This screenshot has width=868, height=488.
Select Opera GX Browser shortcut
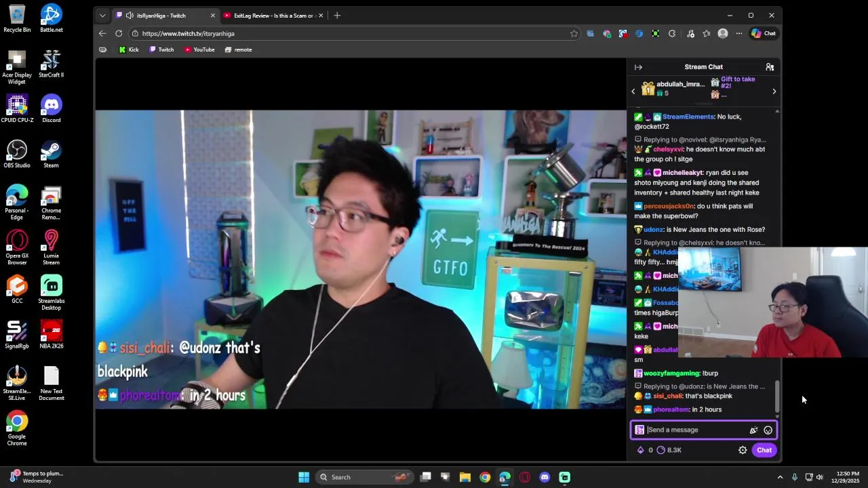click(x=17, y=247)
